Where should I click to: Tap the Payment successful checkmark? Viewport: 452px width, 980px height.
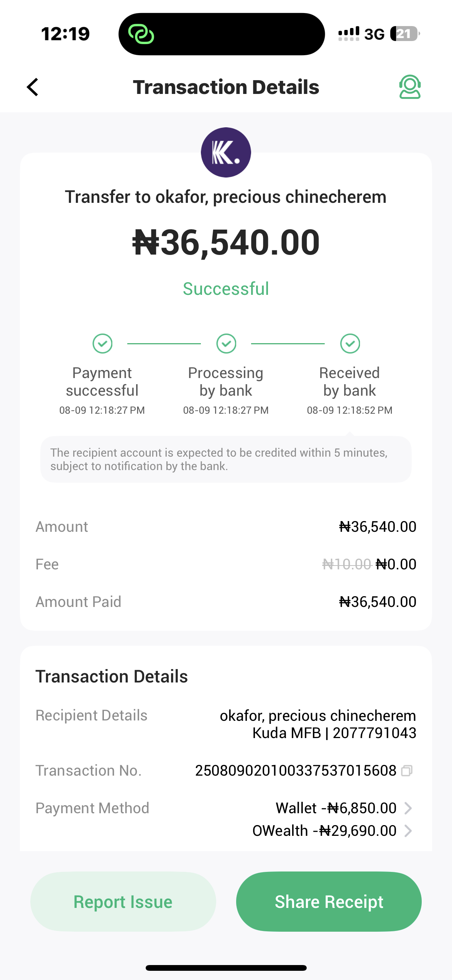coord(102,343)
